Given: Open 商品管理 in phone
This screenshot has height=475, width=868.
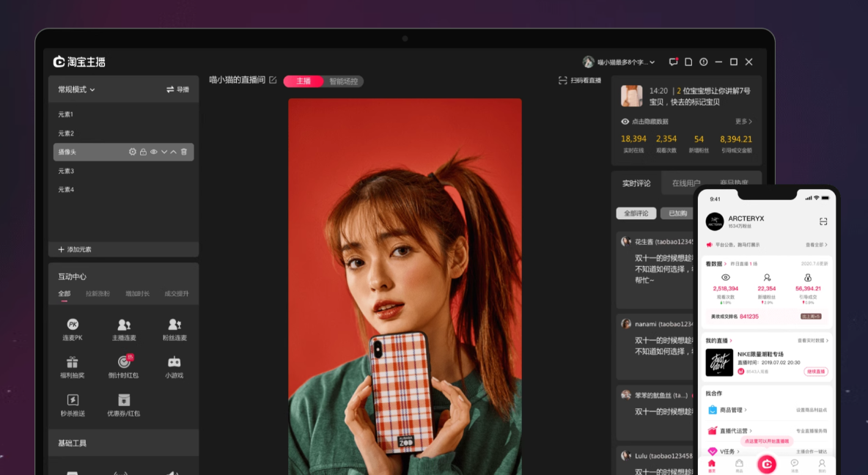Looking at the screenshot, I should pyautogui.click(x=733, y=410).
